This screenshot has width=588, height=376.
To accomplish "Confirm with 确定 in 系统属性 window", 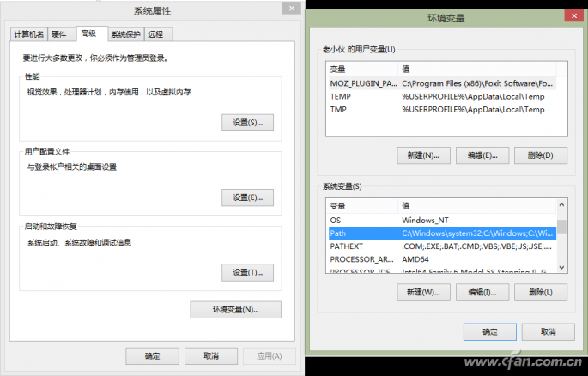I will (x=152, y=356).
